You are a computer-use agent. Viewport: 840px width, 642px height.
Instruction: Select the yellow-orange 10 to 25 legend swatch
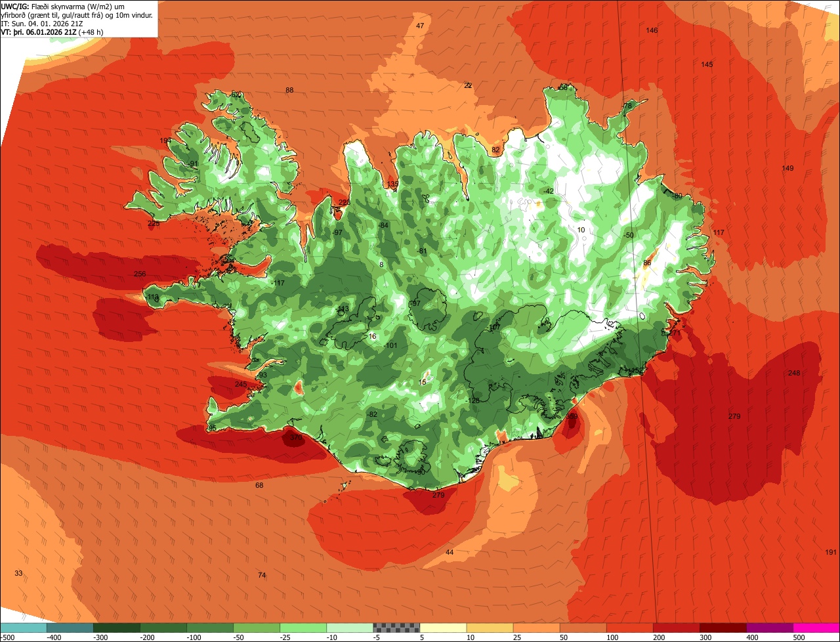coord(490,628)
